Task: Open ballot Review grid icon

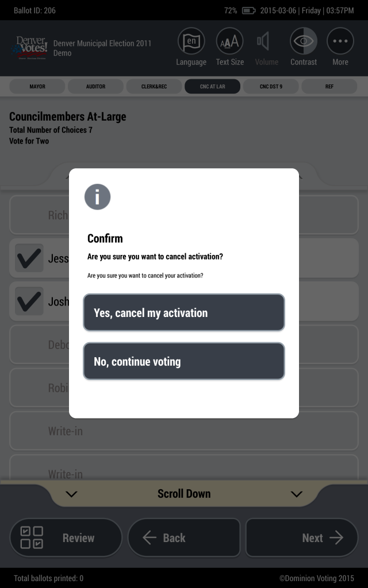Action: click(32, 537)
